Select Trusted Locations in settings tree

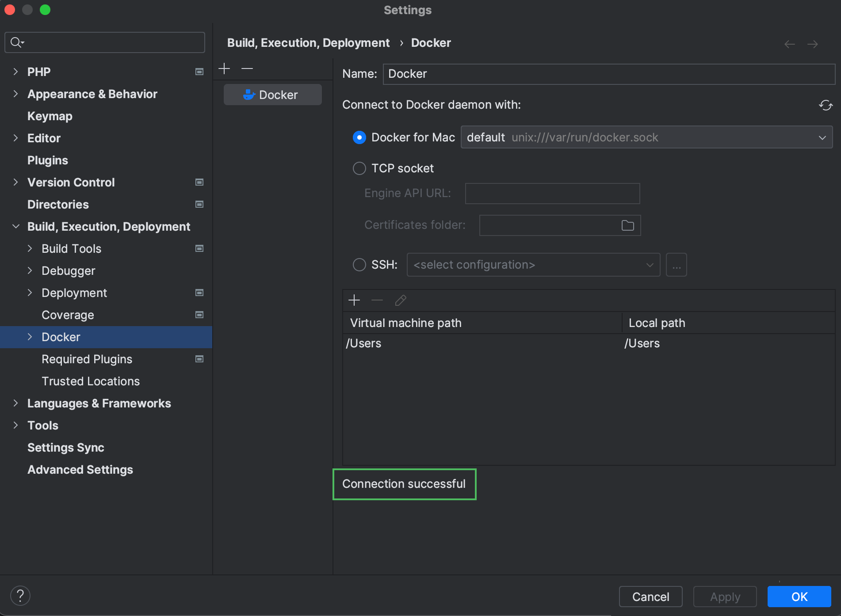(90, 381)
